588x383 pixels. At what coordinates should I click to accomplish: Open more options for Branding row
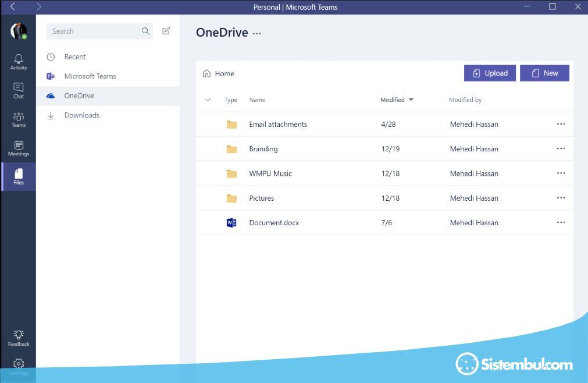click(x=561, y=148)
